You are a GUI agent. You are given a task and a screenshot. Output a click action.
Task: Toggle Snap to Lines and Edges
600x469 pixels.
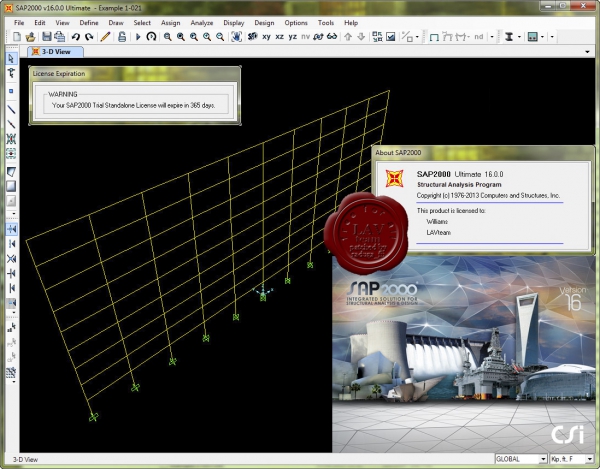click(11, 288)
